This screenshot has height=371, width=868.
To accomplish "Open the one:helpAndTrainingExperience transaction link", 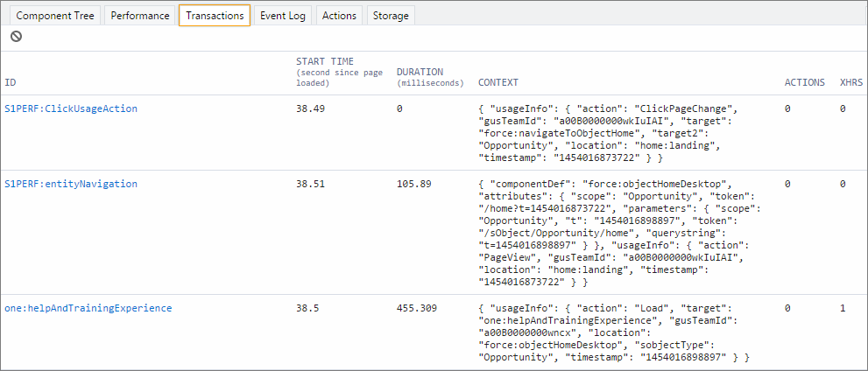I will [88, 308].
